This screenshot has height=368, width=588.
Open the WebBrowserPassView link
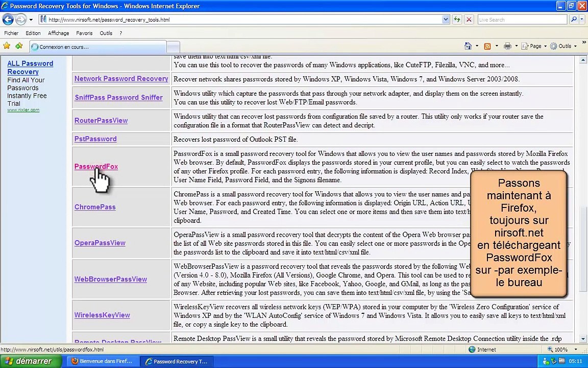click(x=111, y=279)
